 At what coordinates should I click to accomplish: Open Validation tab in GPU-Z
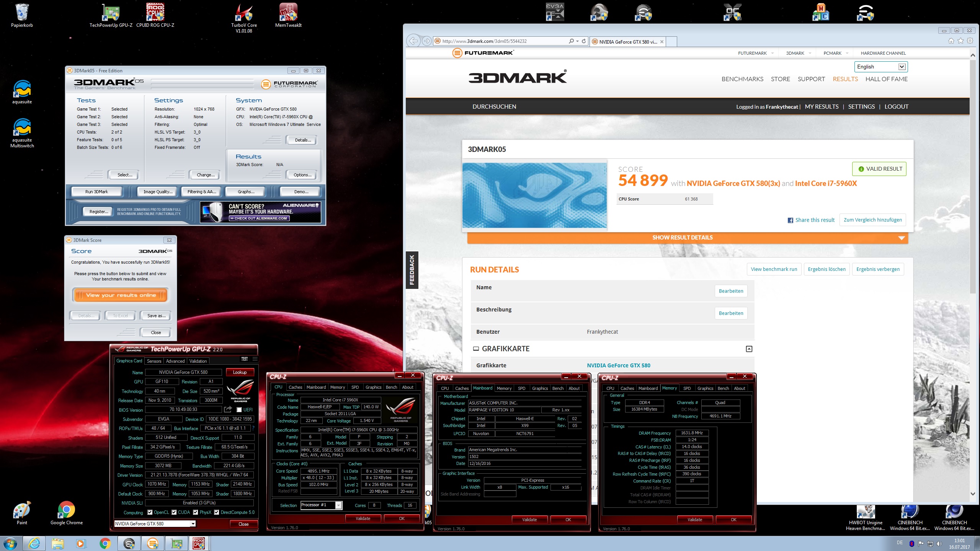pos(198,361)
